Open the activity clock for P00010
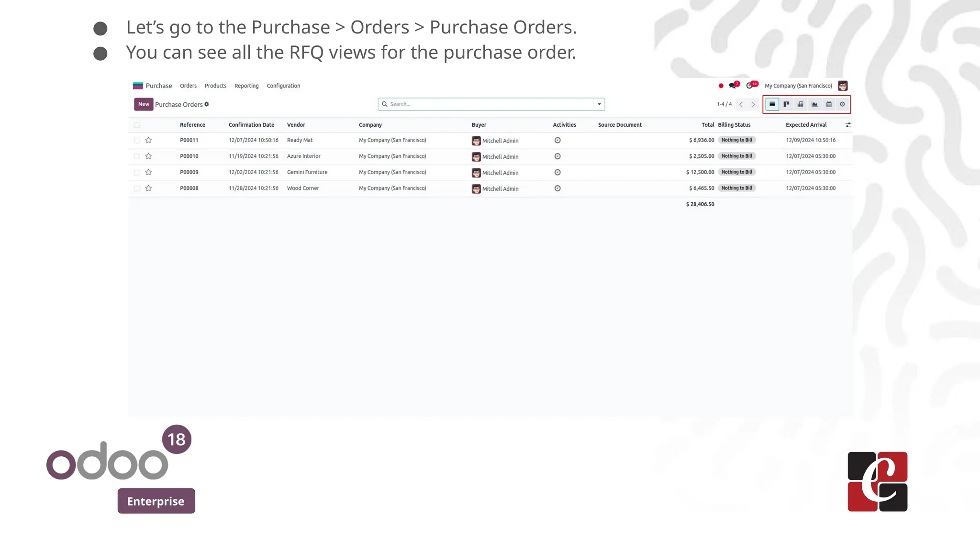The width and height of the screenshot is (980, 551). coord(557,156)
